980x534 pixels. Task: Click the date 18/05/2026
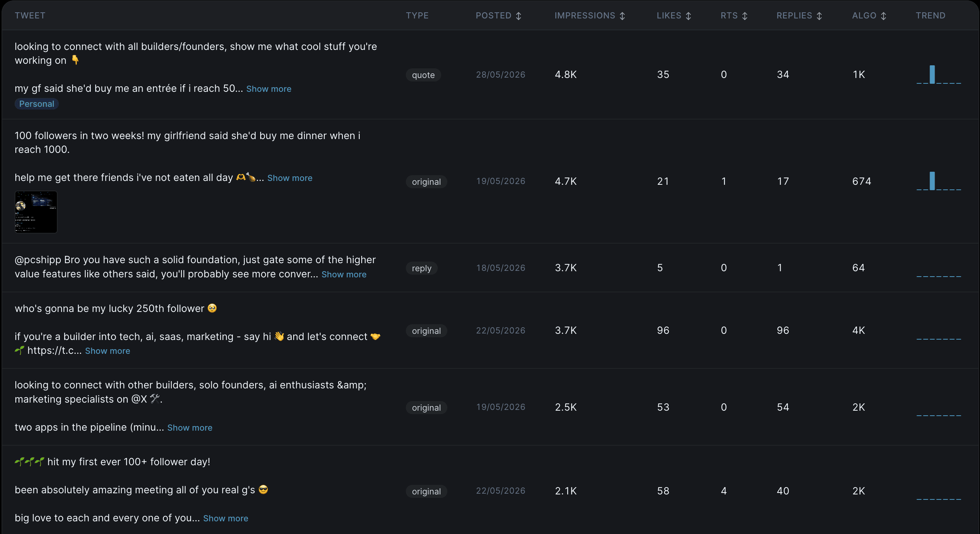tap(500, 268)
